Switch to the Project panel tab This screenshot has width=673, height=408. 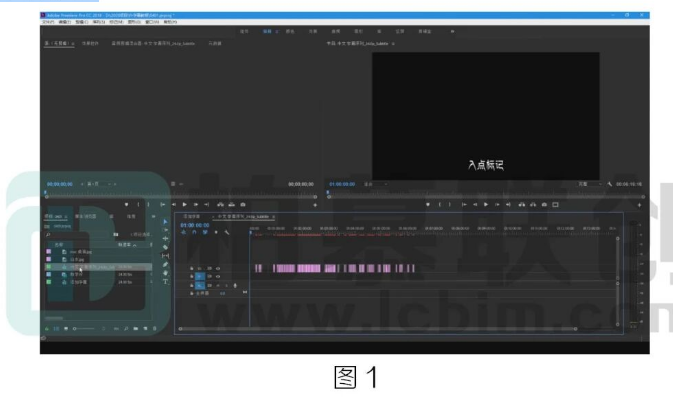pyautogui.click(x=55, y=215)
